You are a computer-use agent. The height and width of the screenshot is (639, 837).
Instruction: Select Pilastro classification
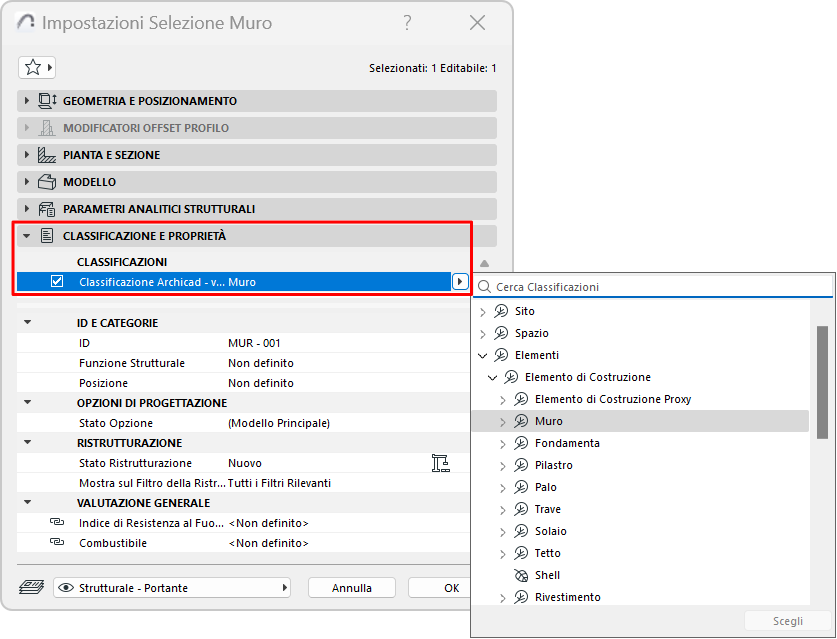554,465
